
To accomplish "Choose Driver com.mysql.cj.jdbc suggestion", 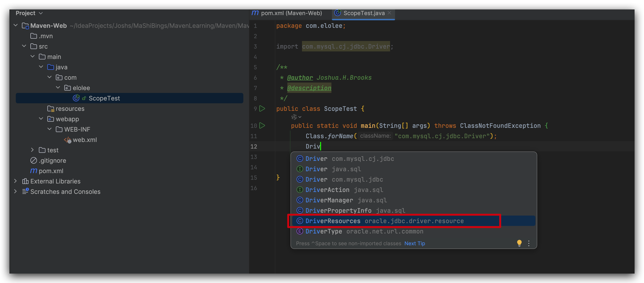I will 413,159.
